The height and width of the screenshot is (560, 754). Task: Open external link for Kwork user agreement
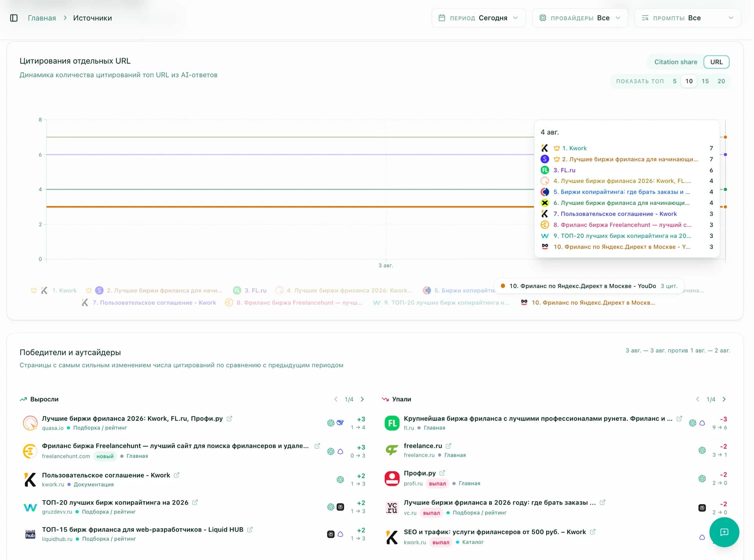tap(176, 475)
